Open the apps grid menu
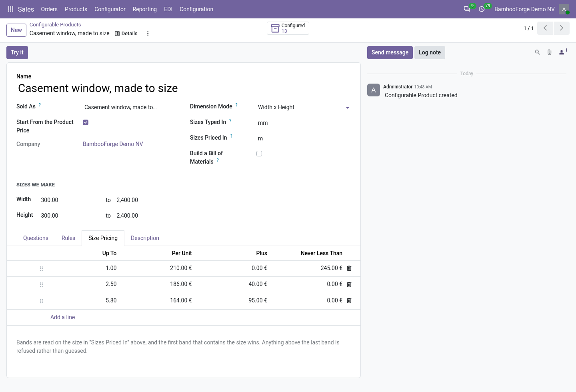 (x=11, y=9)
